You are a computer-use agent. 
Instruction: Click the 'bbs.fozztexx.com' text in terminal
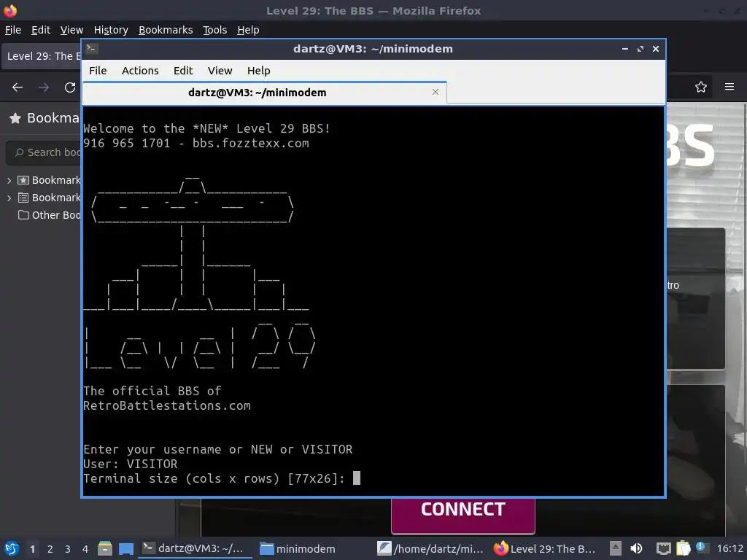[251, 144]
